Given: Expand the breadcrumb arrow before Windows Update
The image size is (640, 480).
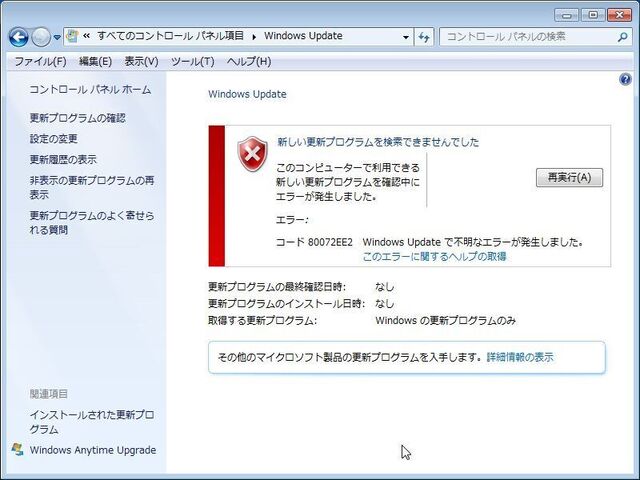Looking at the screenshot, I should [254, 37].
